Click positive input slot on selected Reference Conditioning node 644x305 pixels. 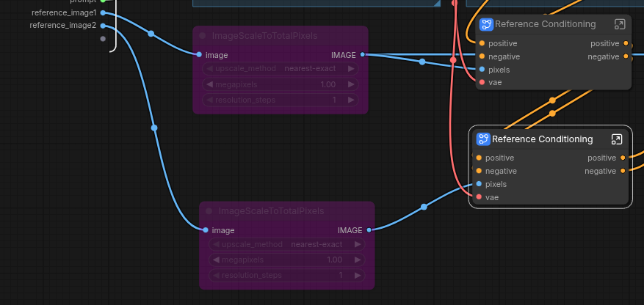point(479,158)
